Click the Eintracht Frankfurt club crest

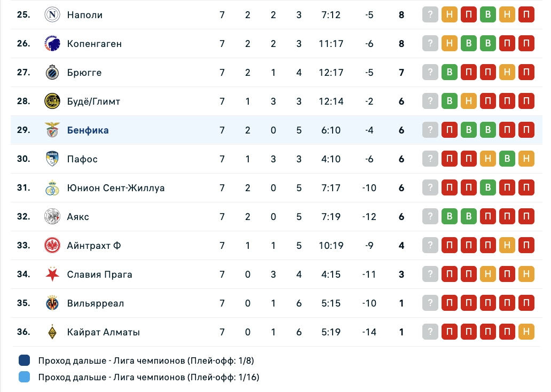click(x=52, y=246)
